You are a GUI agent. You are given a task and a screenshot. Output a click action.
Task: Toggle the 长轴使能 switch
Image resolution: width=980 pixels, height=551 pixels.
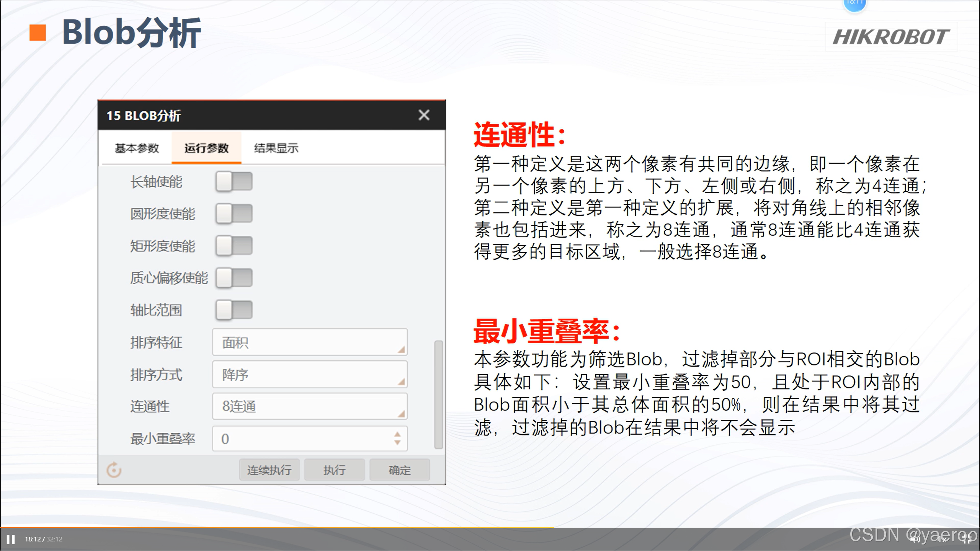(234, 181)
